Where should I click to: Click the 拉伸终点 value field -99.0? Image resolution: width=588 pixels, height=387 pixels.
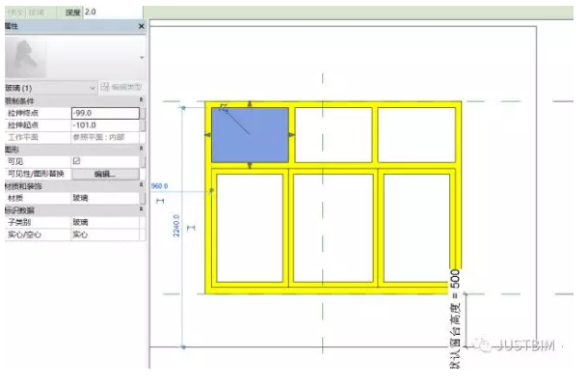click(x=105, y=113)
